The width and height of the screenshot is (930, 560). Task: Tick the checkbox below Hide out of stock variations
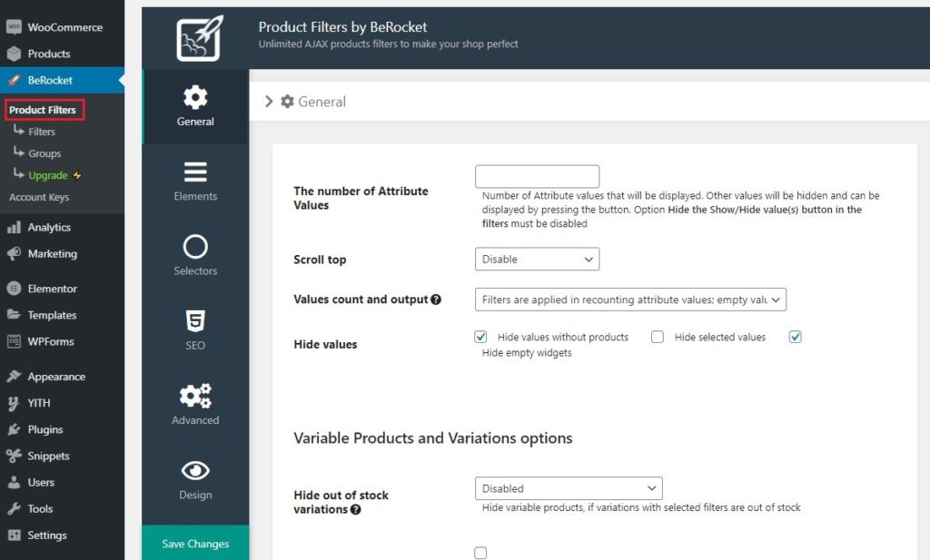(x=480, y=553)
